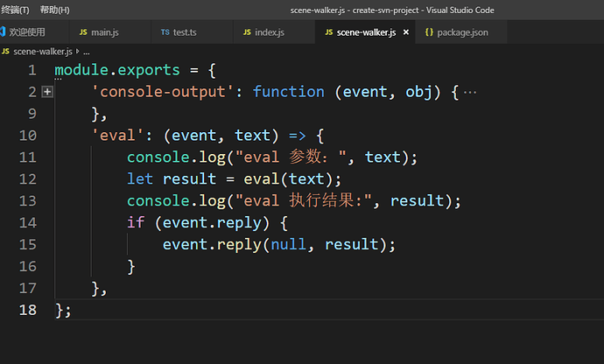Viewport: 604px width, 364px height.
Task: Open the 终端(T) menu
Action: [x=15, y=10]
